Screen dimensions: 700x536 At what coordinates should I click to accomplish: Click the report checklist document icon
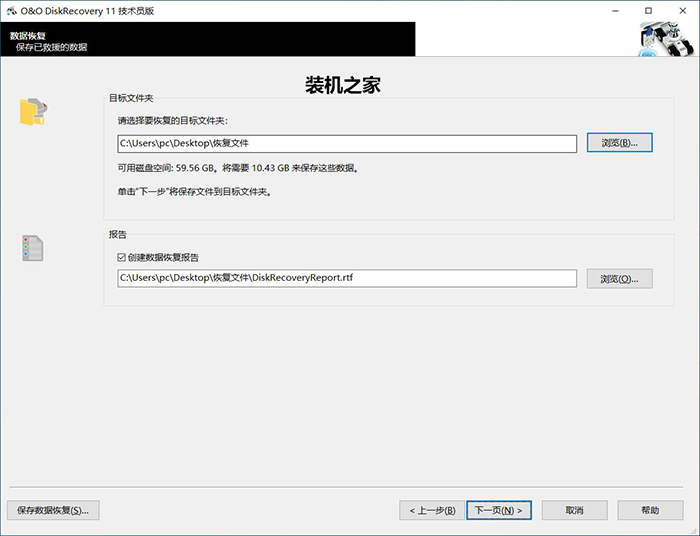click(x=33, y=248)
